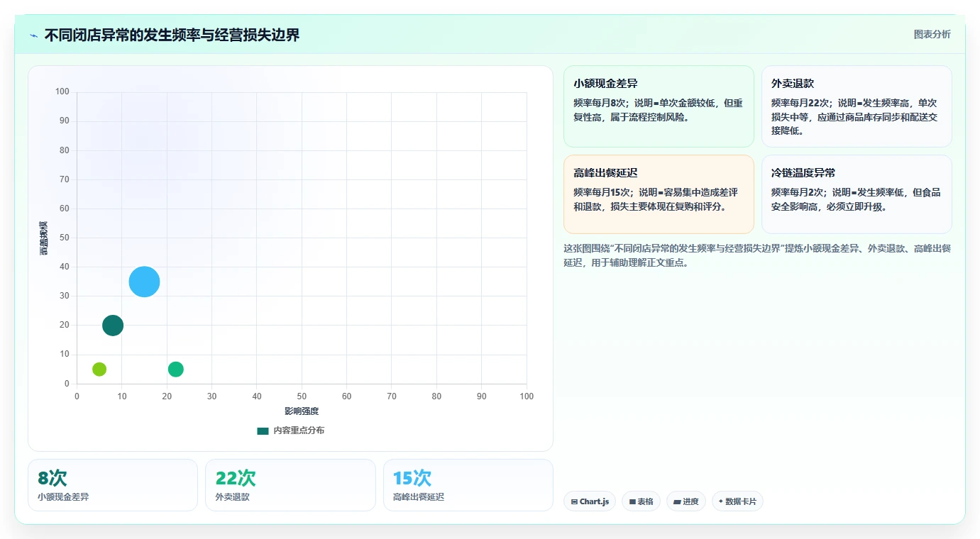Screen dimensions: 980x539
Task: Click the 进度 tag
Action: click(x=686, y=501)
